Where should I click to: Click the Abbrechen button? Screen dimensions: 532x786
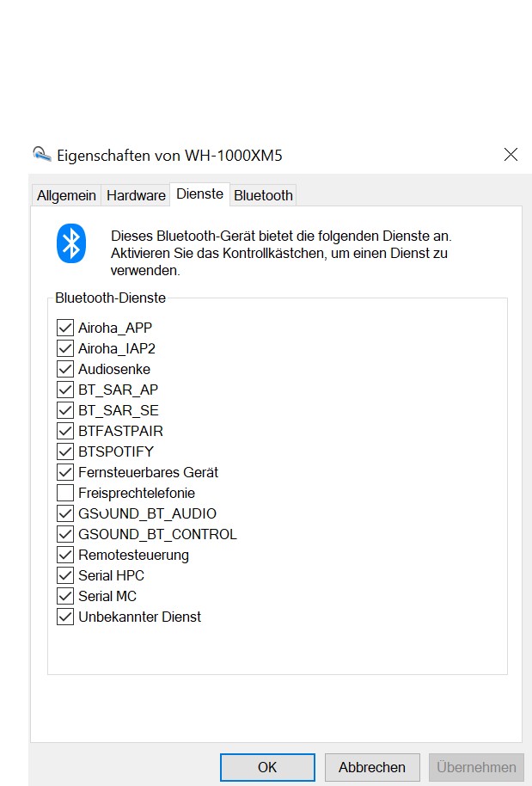pos(371,767)
